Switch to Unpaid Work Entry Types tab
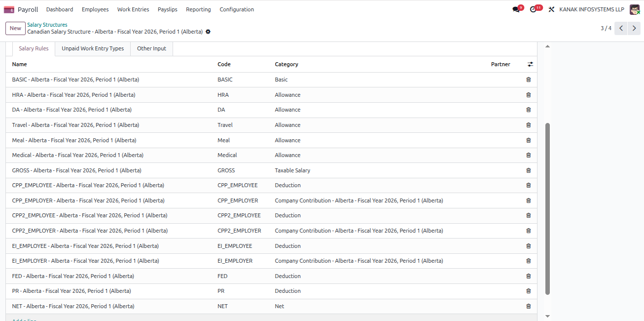Viewport: 644px width, 321px height. tap(93, 48)
